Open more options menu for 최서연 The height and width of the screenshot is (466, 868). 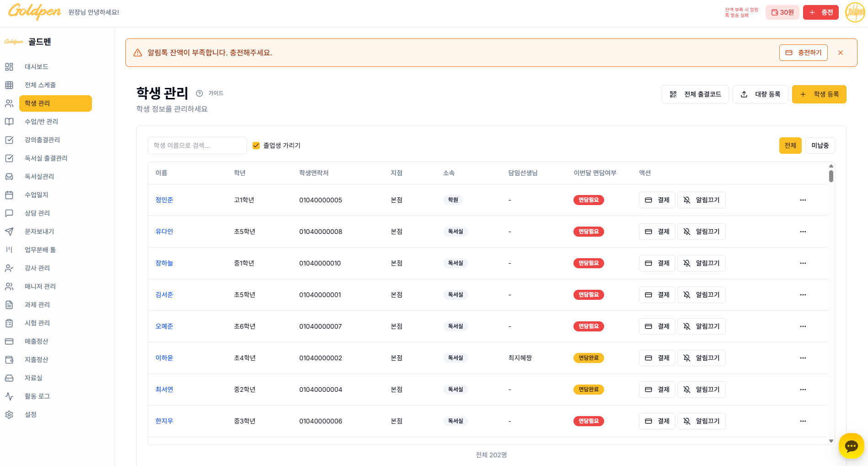803,390
